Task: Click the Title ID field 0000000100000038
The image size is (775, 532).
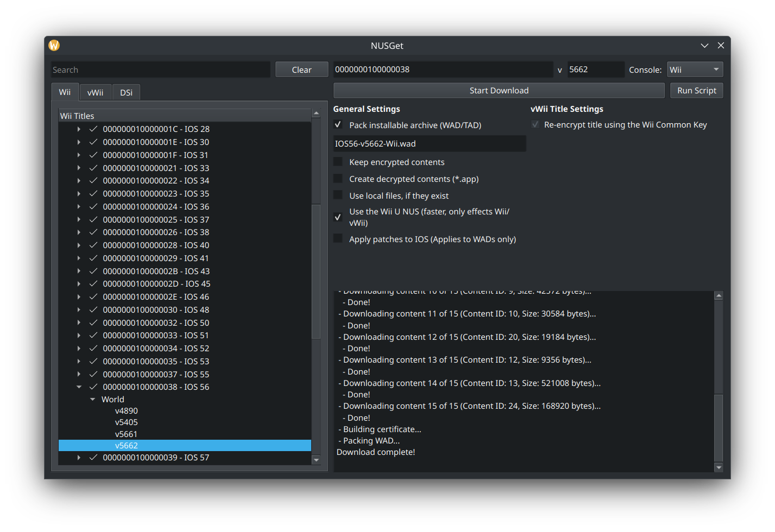Action: coord(443,69)
